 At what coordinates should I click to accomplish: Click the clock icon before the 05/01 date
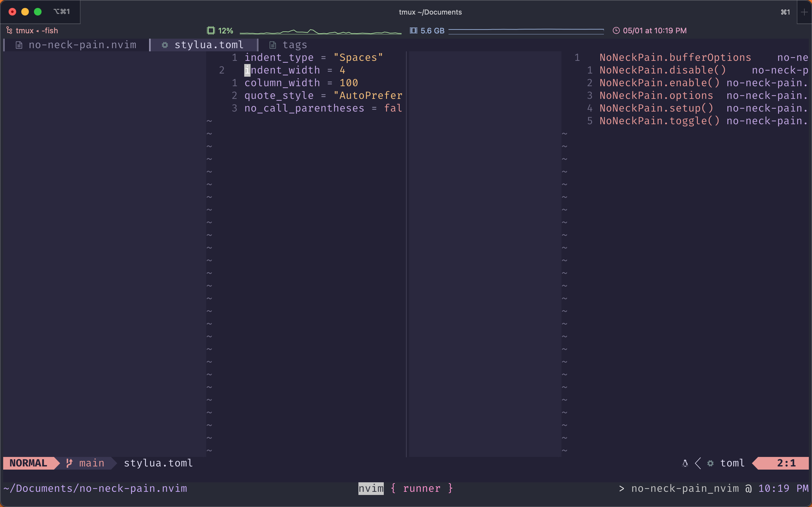coord(617,30)
